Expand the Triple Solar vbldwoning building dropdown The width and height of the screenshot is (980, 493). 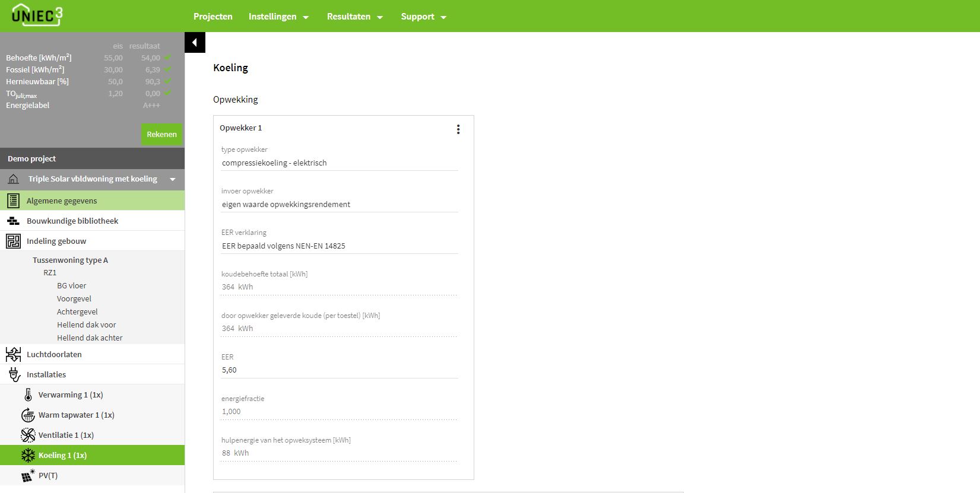pyautogui.click(x=173, y=179)
